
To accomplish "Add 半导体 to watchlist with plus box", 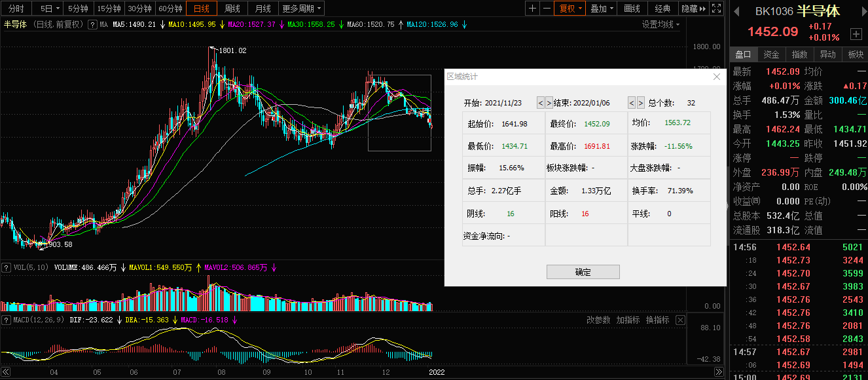I will click(856, 34).
